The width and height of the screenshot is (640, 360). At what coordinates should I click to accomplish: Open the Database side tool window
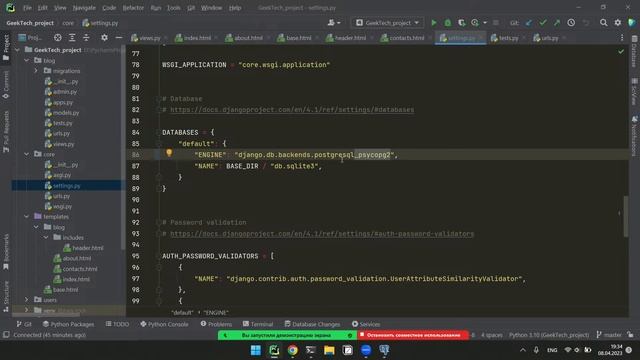tap(634, 52)
